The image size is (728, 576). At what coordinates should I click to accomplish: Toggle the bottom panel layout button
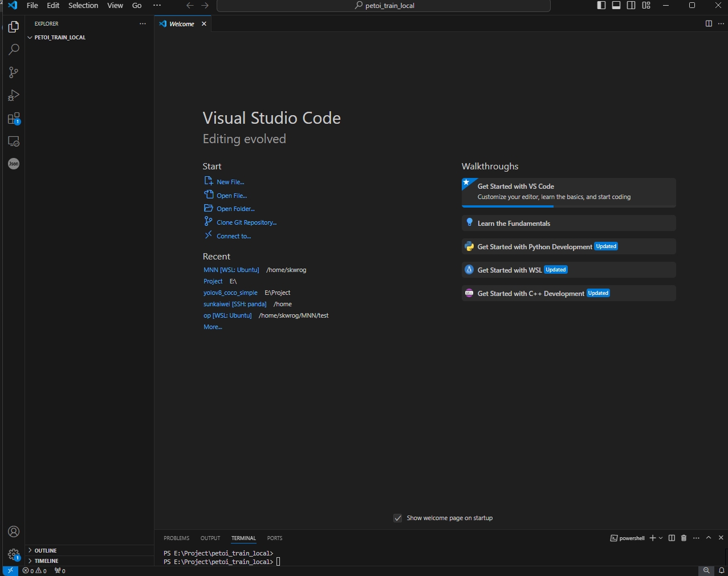[x=616, y=5]
